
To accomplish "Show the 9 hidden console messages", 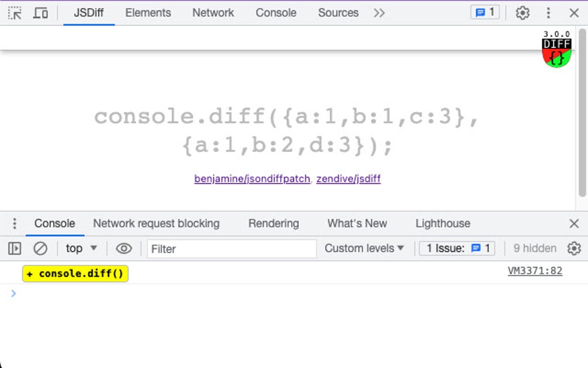I will pos(534,248).
